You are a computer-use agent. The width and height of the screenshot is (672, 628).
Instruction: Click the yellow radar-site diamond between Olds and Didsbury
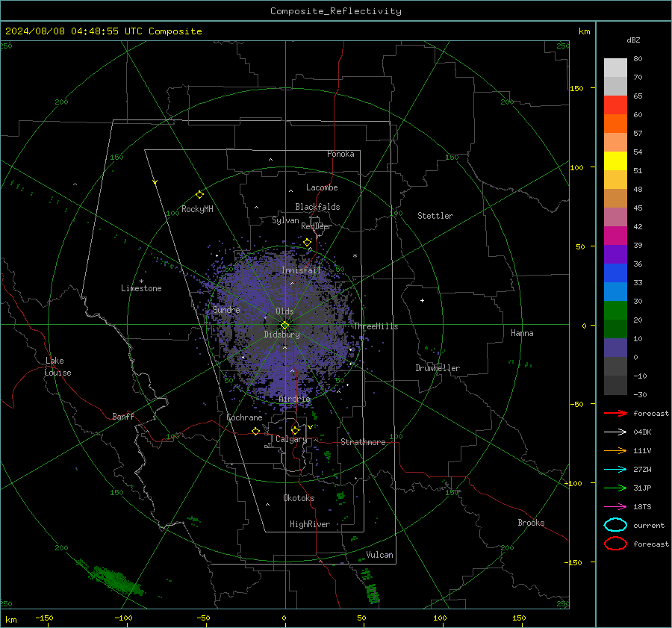284,326
